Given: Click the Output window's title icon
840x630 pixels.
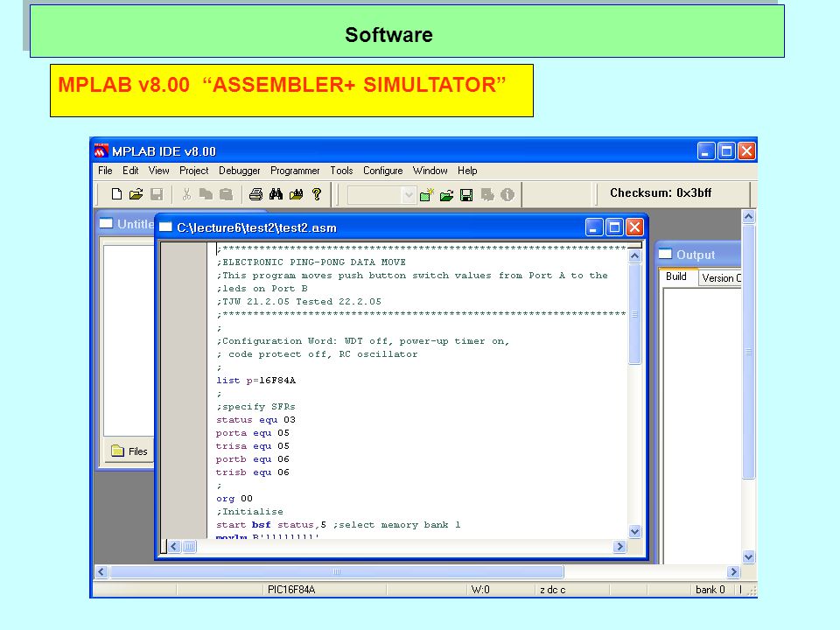Looking at the screenshot, I should [665, 254].
